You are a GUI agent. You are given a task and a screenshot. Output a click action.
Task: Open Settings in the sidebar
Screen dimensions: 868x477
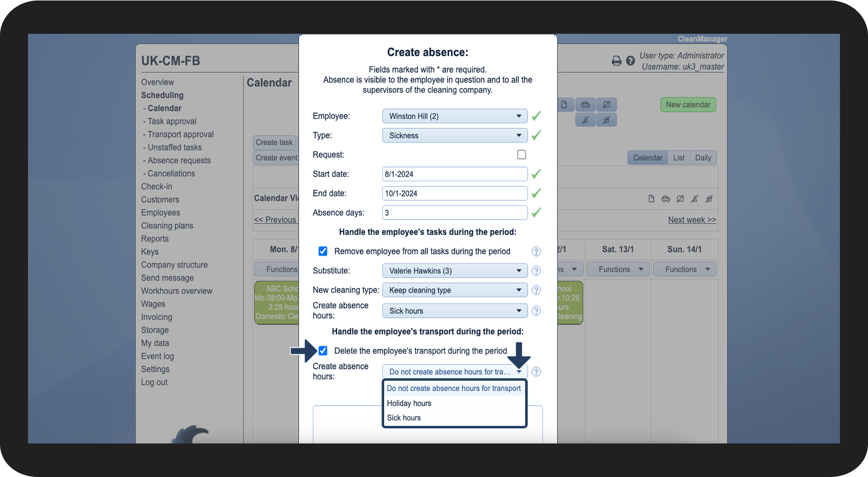(x=155, y=369)
